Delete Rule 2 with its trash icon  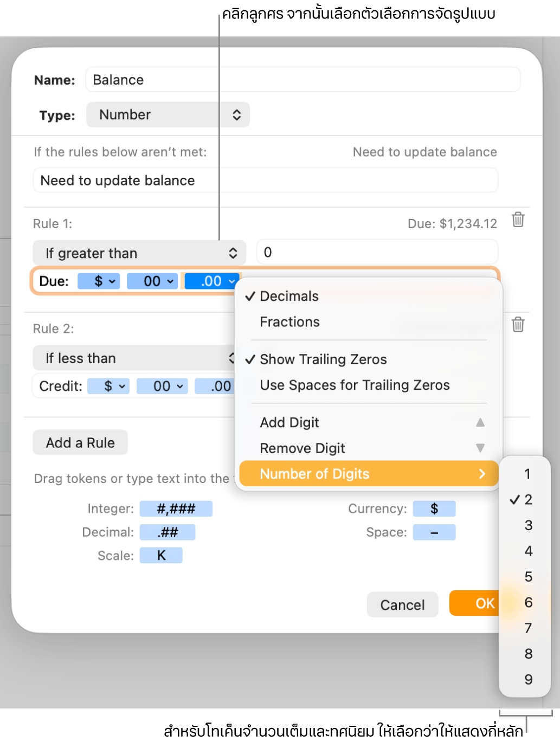(518, 325)
